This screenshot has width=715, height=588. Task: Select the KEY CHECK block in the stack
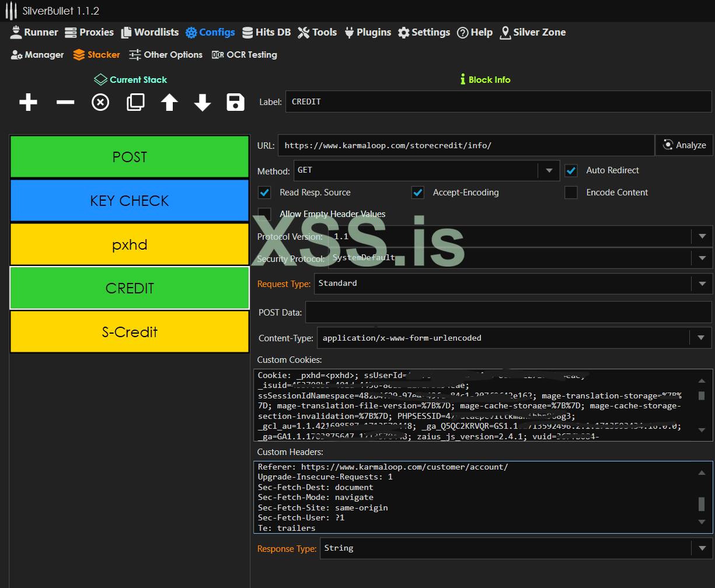130,201
